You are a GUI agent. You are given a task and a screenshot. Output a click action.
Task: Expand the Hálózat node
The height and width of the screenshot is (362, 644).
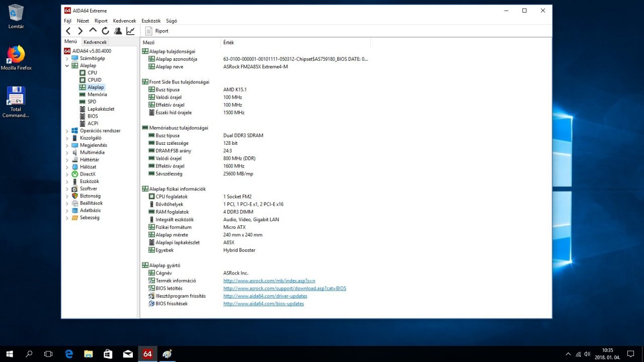pyautogui.click(x=67, y=167)
